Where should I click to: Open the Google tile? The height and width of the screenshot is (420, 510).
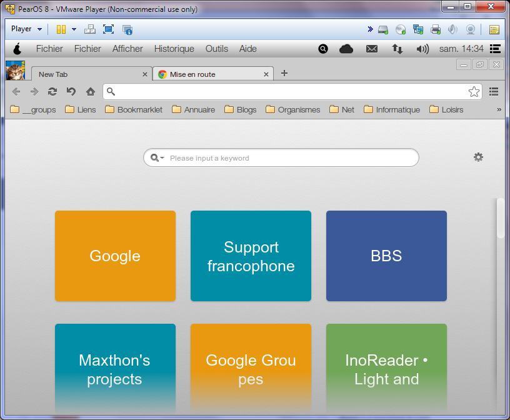(x=115, y=256)
